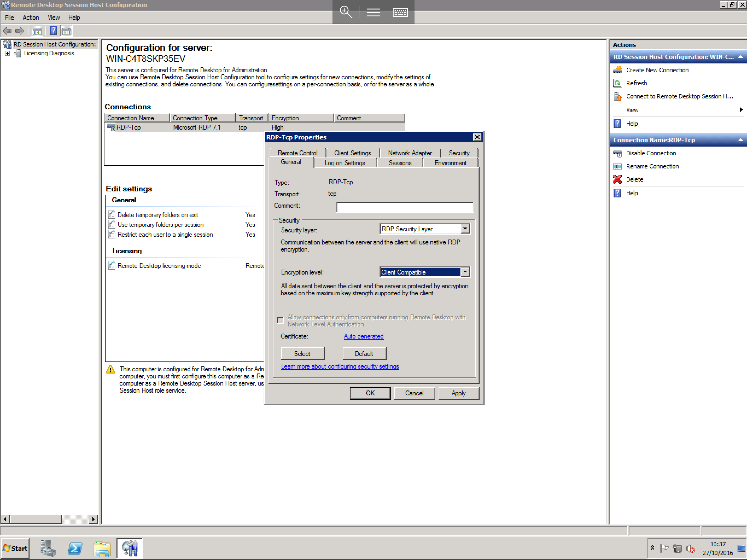747x560 pixels.
Task: Click Learn more about configuring security settings link
Action: pyautogui.click(x=340, y=366)
